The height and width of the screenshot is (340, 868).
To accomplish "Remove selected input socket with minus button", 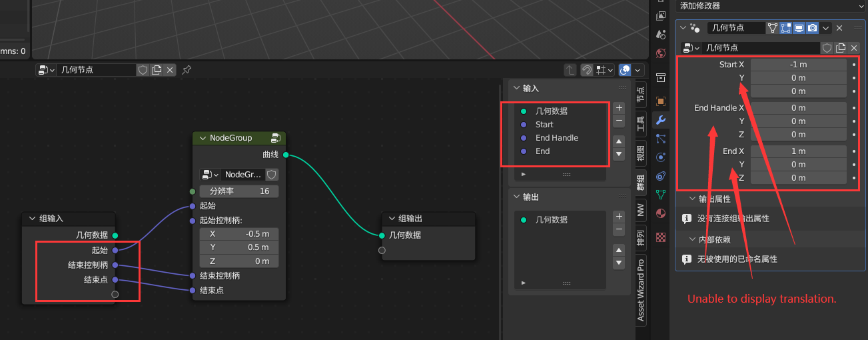I will pyautogui.click(x=619, y=121).
